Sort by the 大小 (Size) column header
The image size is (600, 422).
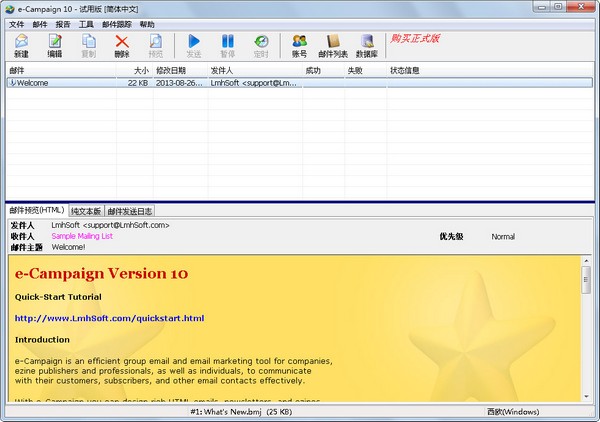(135, 70)
